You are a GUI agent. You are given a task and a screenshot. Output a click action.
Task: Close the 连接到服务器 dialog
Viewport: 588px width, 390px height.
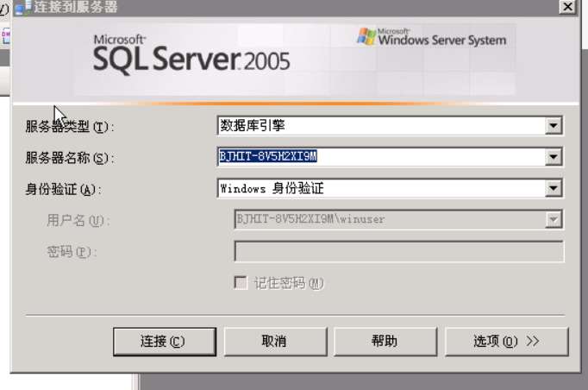tap(568, 6)
